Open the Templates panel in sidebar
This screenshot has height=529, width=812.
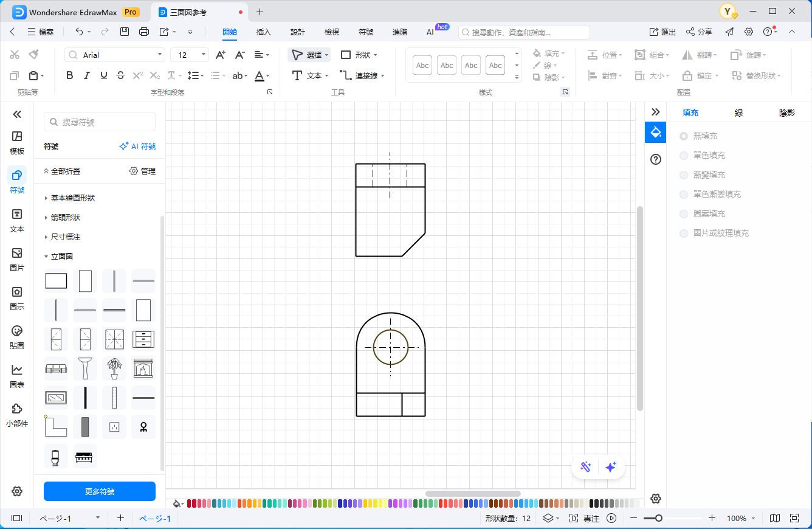17,143
